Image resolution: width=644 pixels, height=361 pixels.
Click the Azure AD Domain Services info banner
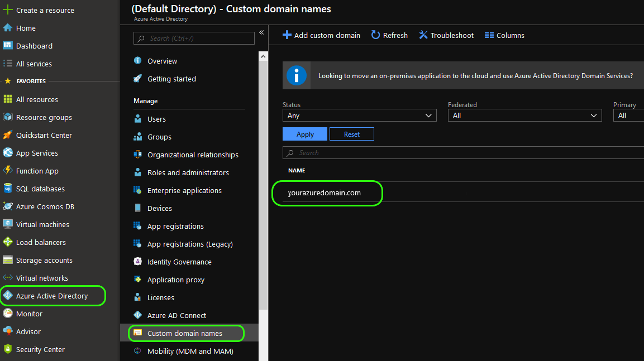tap(463, 75)
